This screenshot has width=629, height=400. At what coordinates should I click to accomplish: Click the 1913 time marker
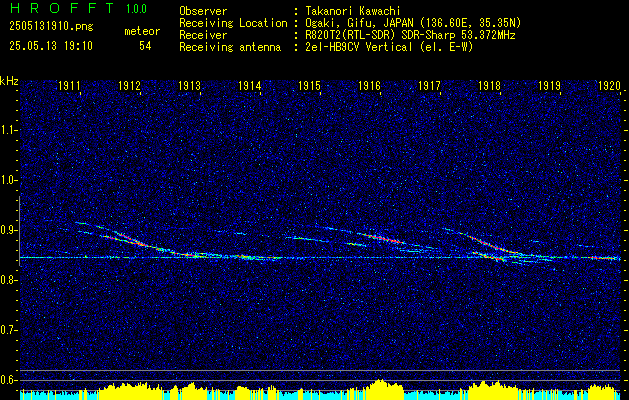(189, 85)
